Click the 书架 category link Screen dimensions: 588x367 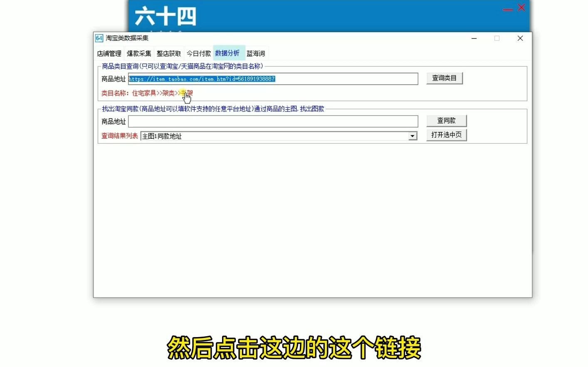(x=187, y=94)
